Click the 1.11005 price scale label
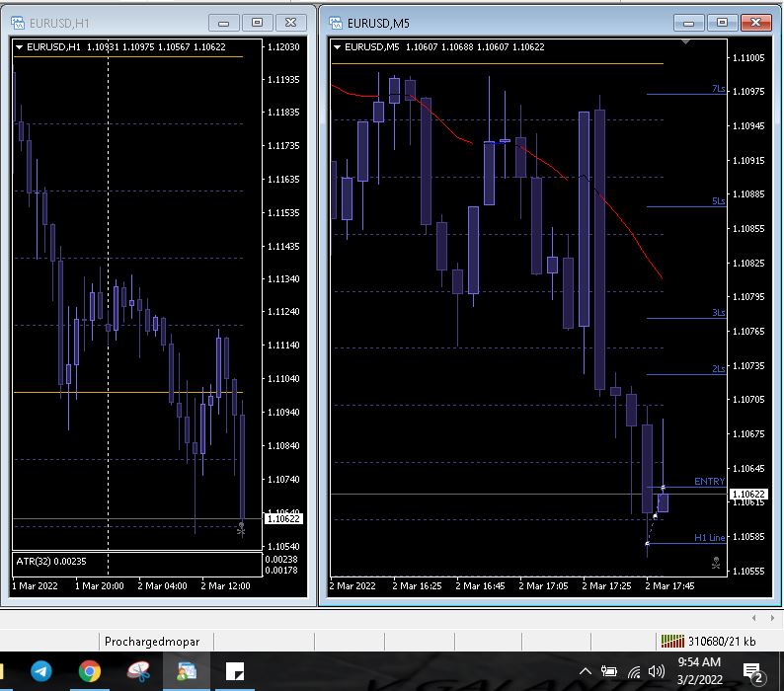 [748, 58]
